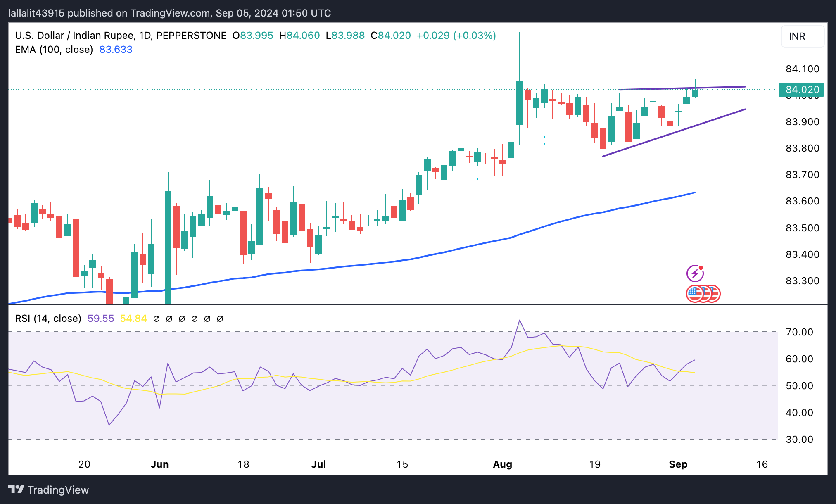Image resolution: width=836 pixels, height=504 pixels.
Task: Click the leftmost US flag event icon
Action: tap(694, 294)
